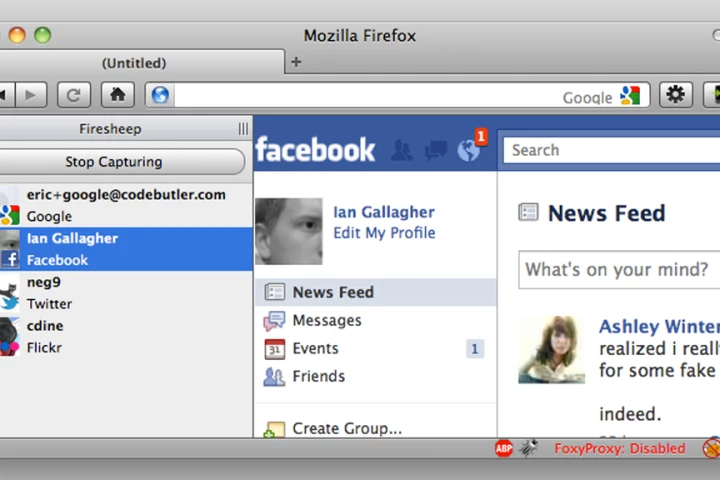
Task: Click Create Group... link
Action: pos(347,428)
